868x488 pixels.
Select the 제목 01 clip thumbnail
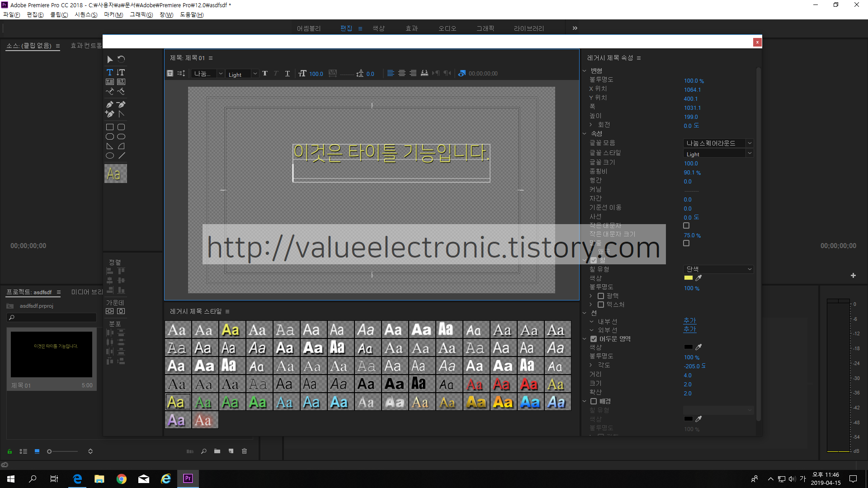pos(52,354)
